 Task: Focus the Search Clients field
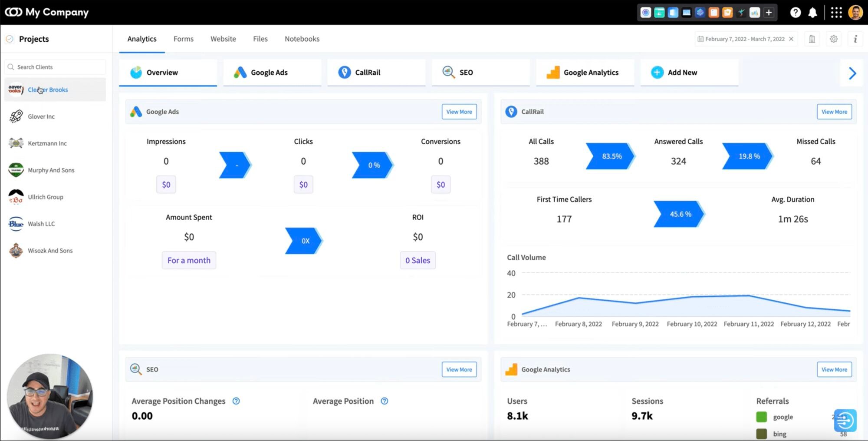coord(55,67)
